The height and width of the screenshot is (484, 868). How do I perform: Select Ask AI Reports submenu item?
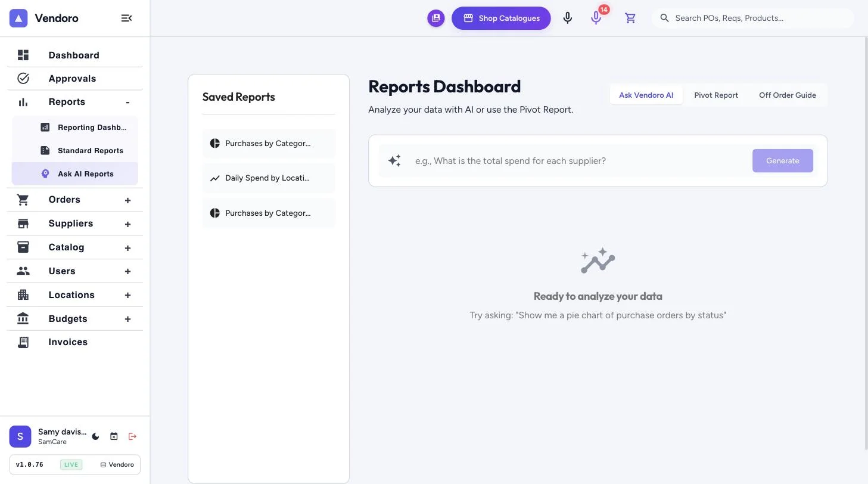pyautogui.click(x=75, y=174)
